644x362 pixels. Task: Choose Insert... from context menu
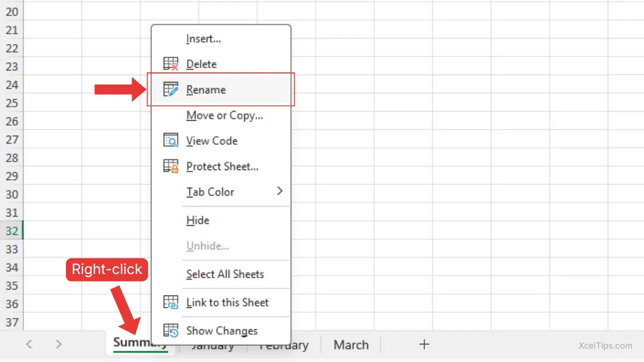click(203, 39)
